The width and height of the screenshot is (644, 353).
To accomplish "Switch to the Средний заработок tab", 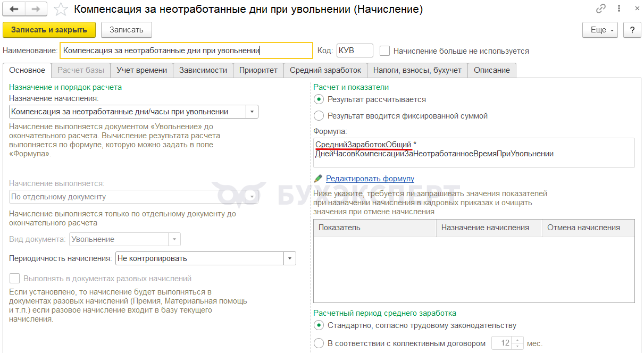I will click(325, 70).
